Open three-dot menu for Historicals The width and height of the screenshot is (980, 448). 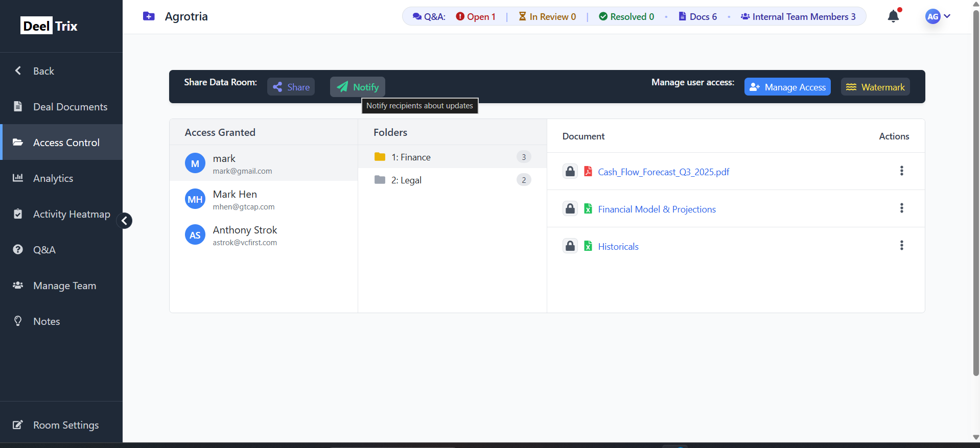pyautogui.click(x=901, y=246)
